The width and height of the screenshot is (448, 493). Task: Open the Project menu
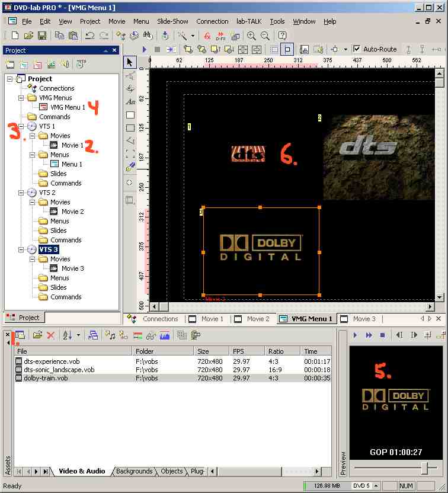pos(90,21)
